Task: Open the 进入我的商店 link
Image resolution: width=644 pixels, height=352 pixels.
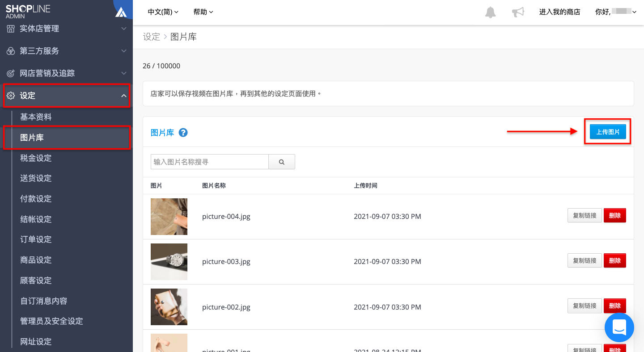Action: 559,12
